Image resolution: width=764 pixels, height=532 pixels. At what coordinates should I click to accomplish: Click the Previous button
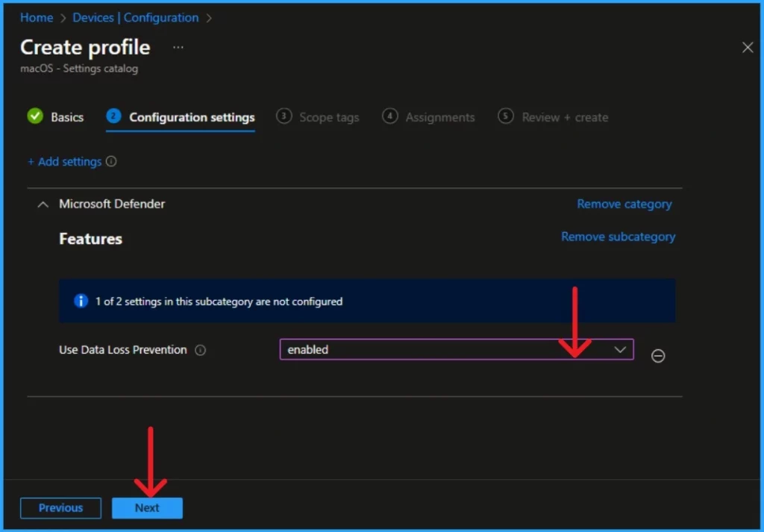coord(61,507)
